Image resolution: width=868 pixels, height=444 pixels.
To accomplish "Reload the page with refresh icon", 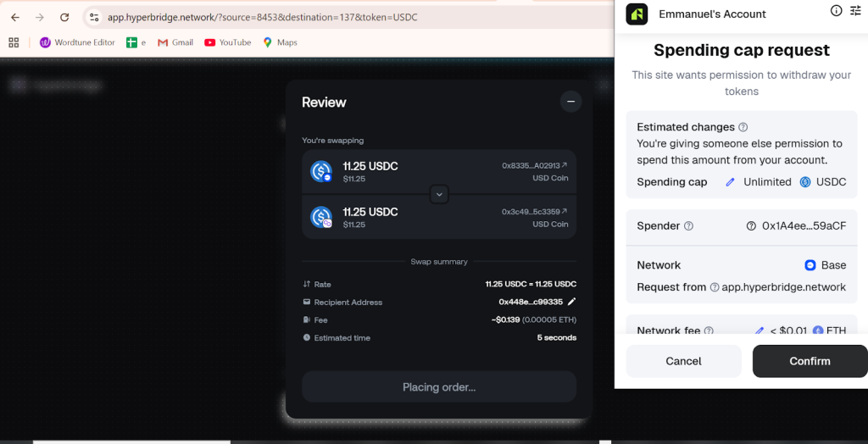I will tap(64, 17).
